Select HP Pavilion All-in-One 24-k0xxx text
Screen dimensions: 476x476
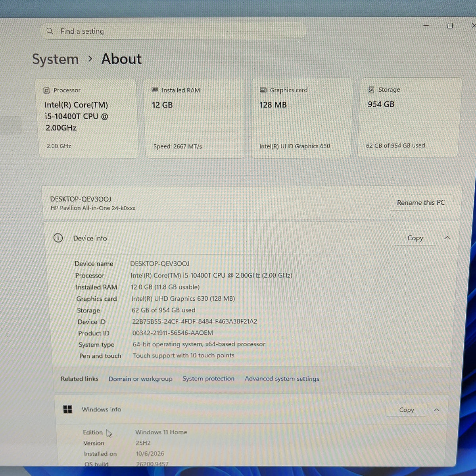[x=93, y=208]
